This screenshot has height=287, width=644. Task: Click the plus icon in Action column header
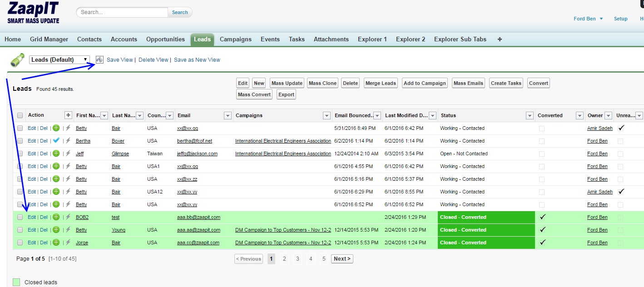pyautogui.click(x=69, y=115)
